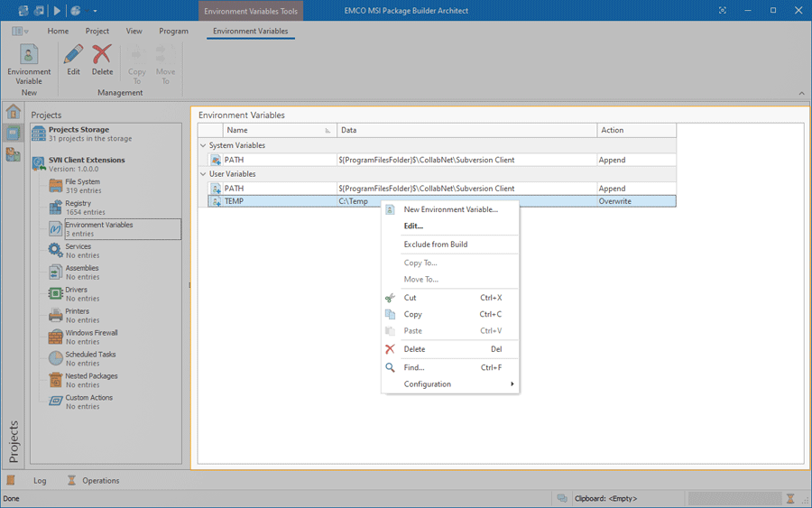Select the Scheduled Tasks clock icon
The height and width of the screenshot is (508, 812).
[55, 358]
